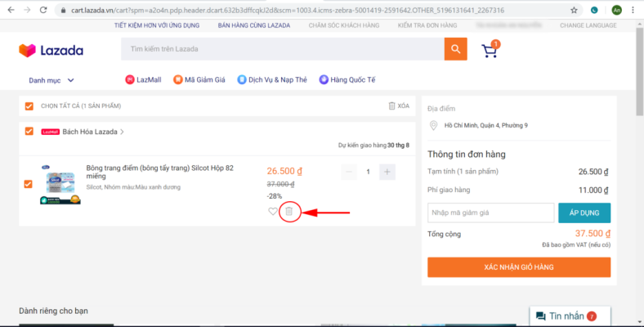Click the LazMall icon
Image resolution: width=644 pixels, height=327 pixels.
pyautogui.click(x=130, y=79)
